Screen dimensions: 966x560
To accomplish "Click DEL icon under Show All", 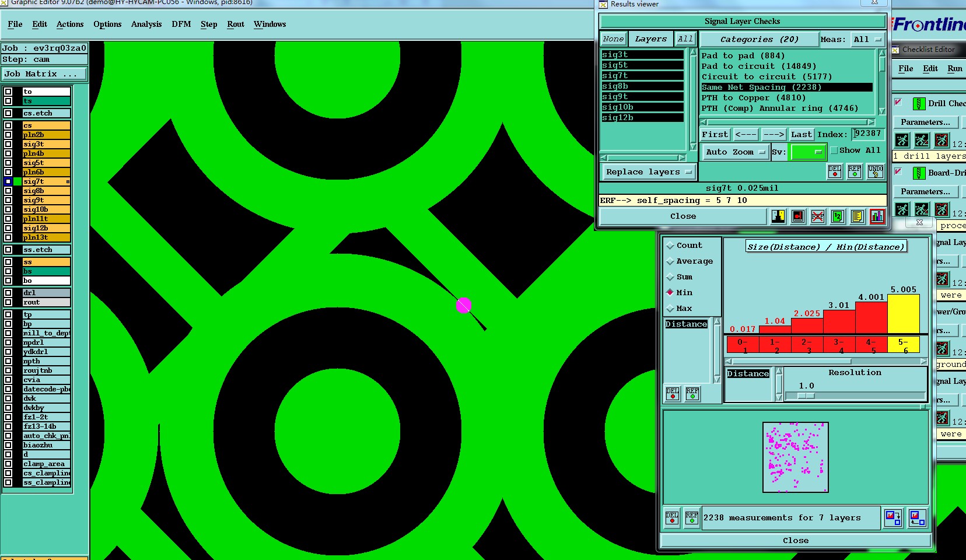I will click(x=835, y=171).
